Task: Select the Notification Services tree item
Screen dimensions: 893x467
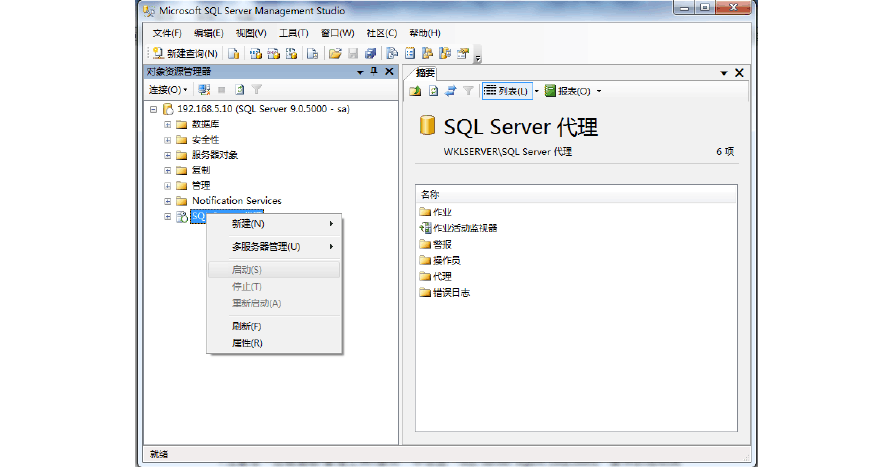Action: (x=236, y=200)
